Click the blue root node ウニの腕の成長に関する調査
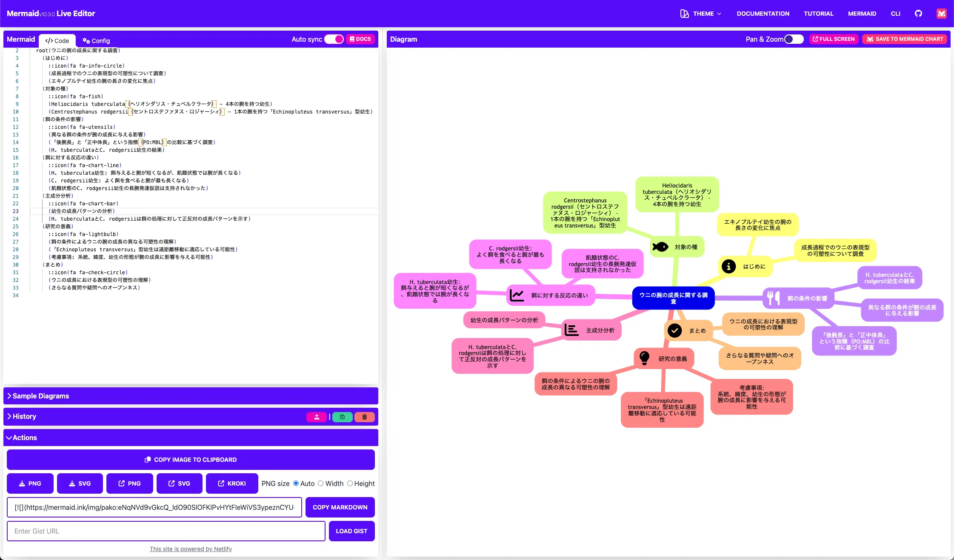The width and height of the screenshot is (954, 560). point(673,298)
